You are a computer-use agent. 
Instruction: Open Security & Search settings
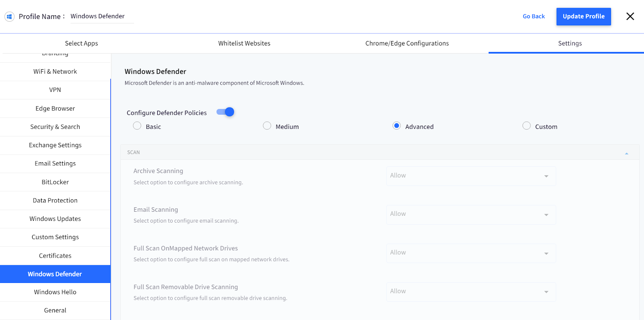(x=55, y=127)
